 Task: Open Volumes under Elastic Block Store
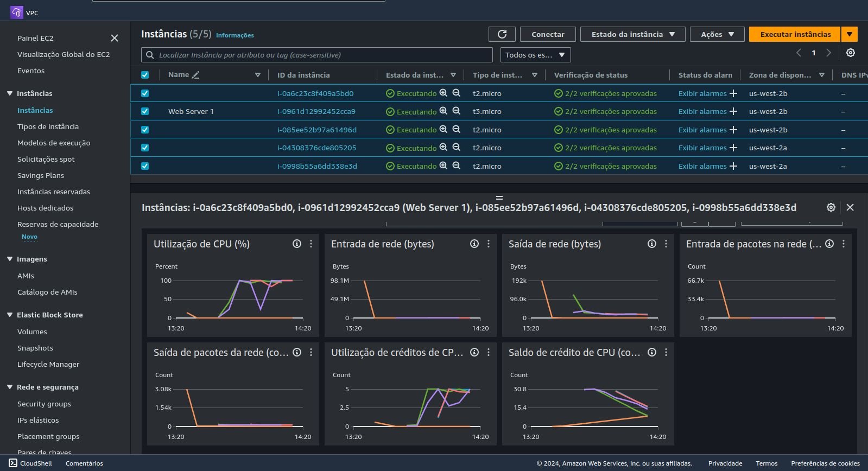pos(32,332)
